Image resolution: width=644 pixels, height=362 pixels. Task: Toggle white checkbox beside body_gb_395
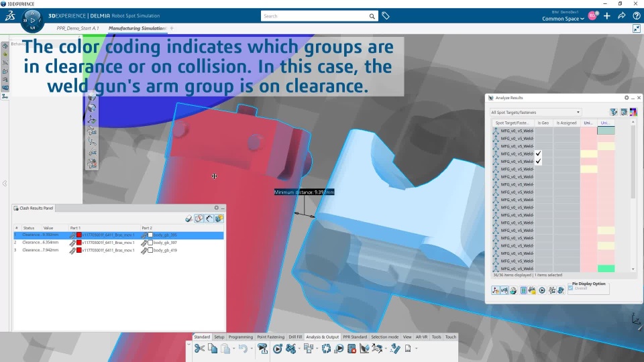coord(150,235)
